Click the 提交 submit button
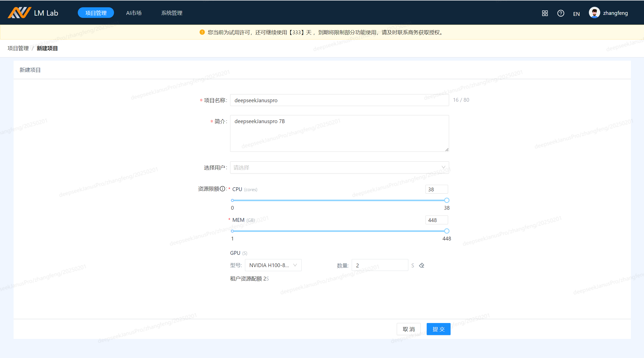The width and height of the screenshot is (644, 358). tap(438, 329)
